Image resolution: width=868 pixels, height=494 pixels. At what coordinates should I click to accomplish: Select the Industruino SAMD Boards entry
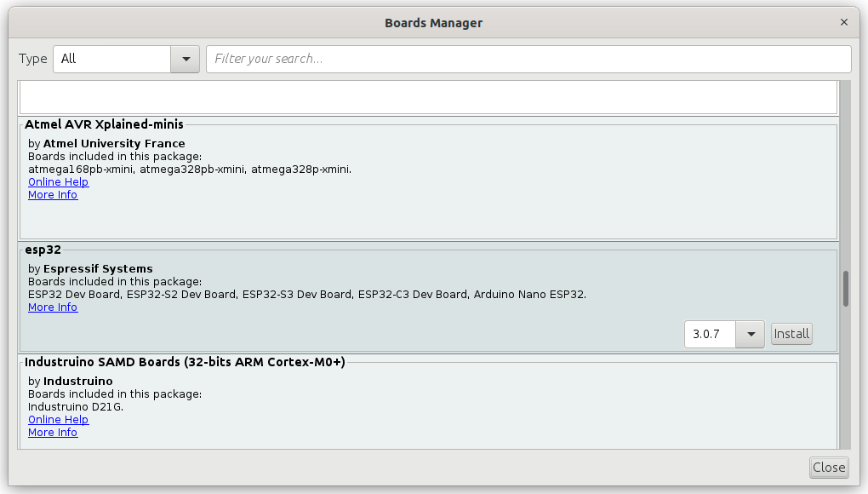(x=428, y=403)
